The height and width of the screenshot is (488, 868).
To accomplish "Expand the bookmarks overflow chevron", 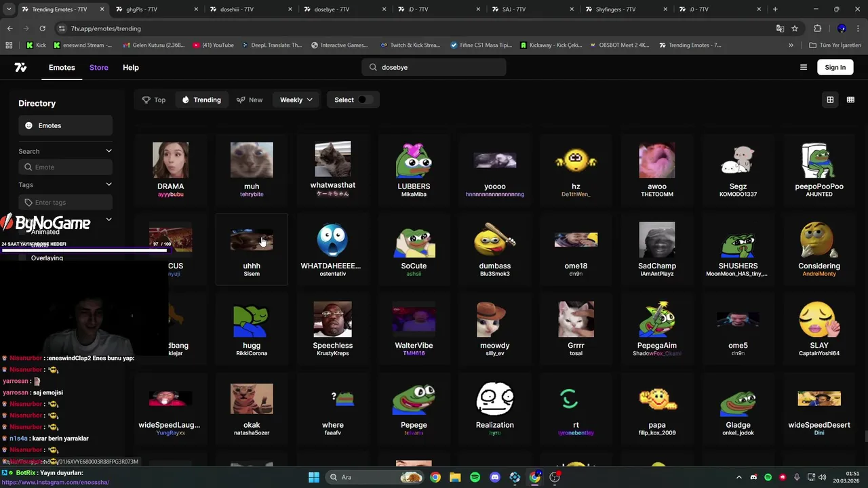I will coord(791,45).
